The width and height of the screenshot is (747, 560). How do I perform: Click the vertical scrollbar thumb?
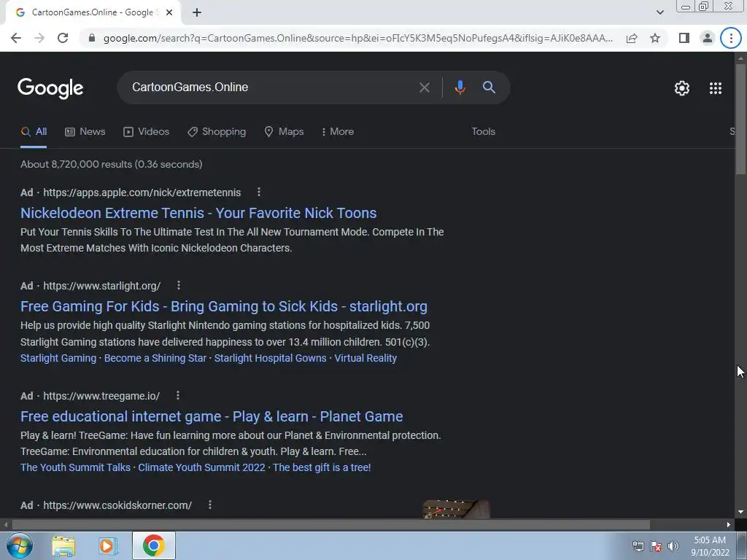[x=740, y=118]
